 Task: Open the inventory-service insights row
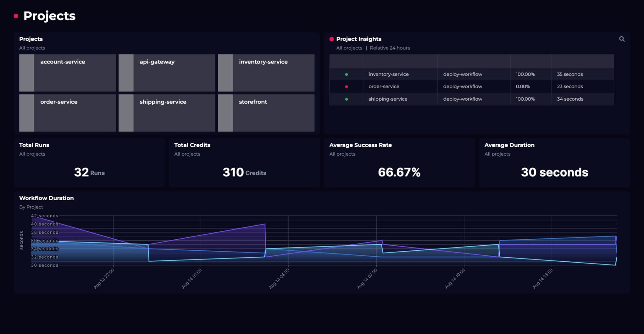(388, 74)
